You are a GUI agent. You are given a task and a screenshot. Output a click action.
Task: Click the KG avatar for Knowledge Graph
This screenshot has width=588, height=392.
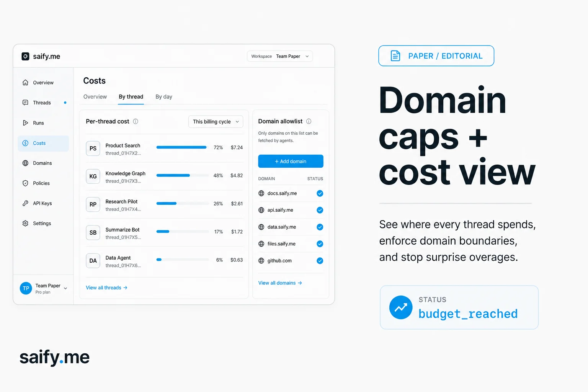coord(93,176)
